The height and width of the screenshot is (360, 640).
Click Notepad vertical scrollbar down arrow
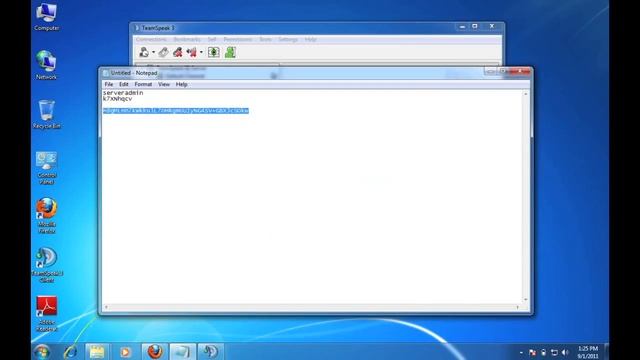click(526, 300)
